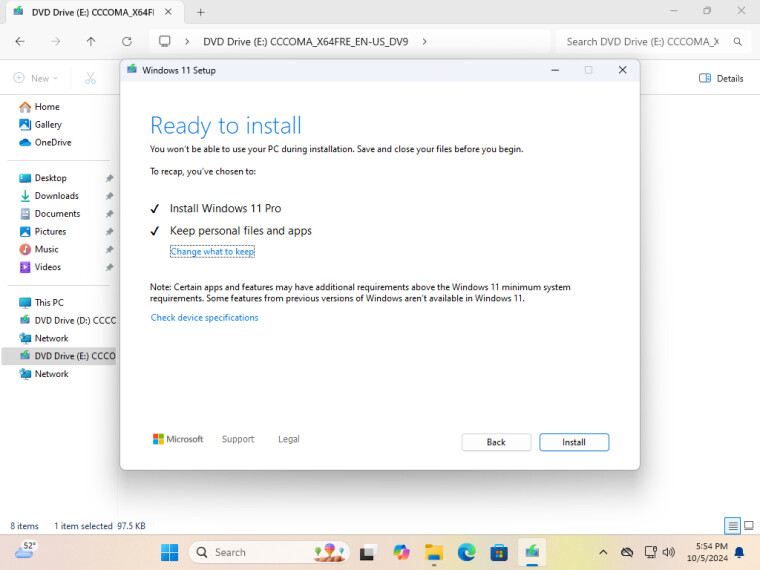Toggle the Details pane button
Image resolution: width=760 pixels, height=570 pixels.
coord(721,78)
